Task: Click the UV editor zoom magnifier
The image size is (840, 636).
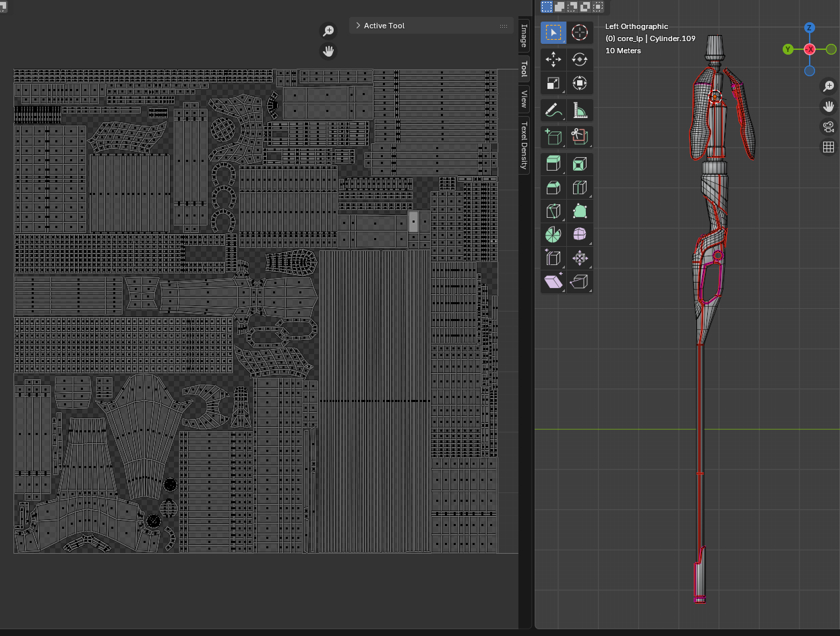Action: [x=328, y=30]
